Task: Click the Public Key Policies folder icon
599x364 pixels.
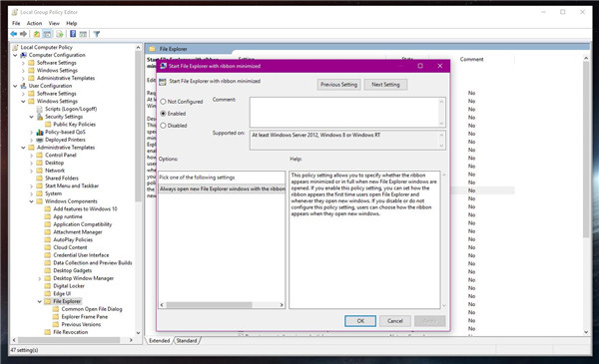Action: pos(48,125)
